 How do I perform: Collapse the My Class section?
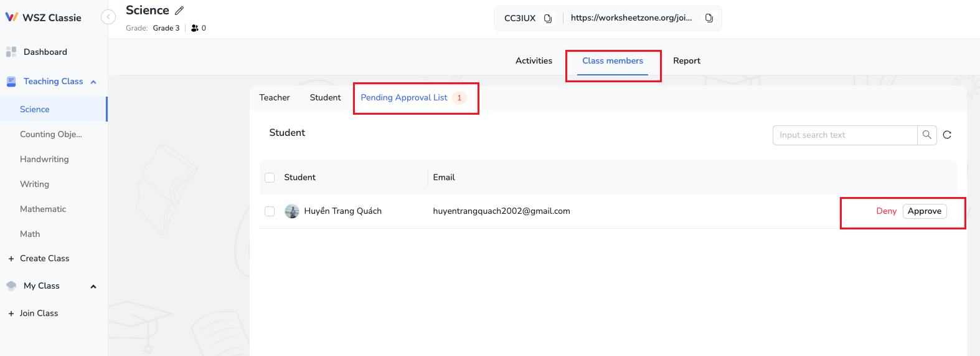(93, 286)
